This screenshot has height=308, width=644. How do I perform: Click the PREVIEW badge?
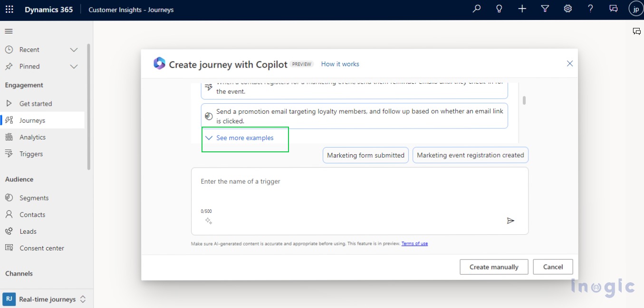point(302,64)
